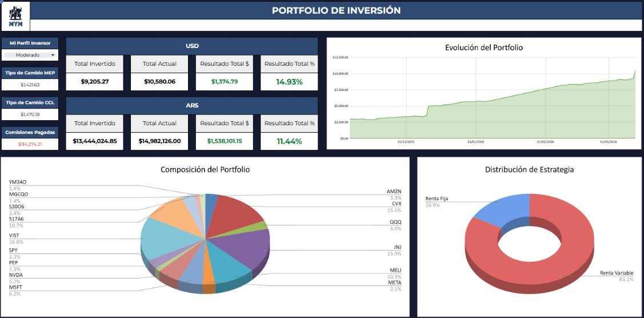644x318 pixels.
Task: Click the Mi Perfil Inversor label
Action: (x=30, y=43)
